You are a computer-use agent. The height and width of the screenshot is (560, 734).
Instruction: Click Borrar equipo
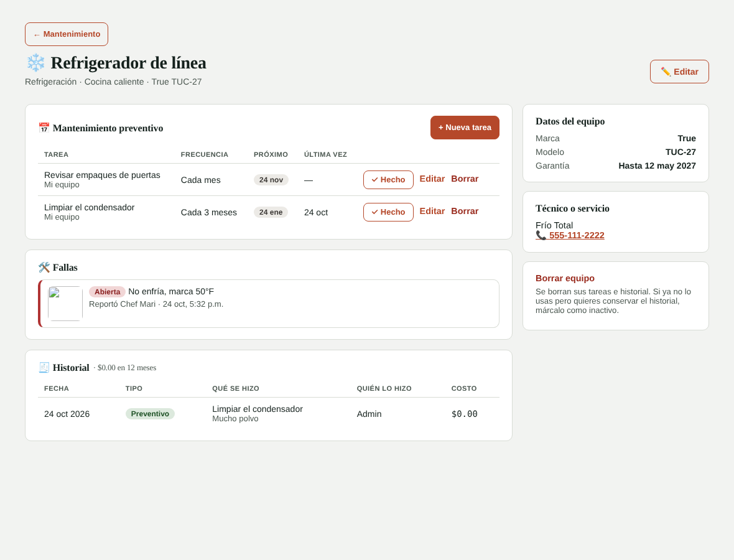(565, 278)
